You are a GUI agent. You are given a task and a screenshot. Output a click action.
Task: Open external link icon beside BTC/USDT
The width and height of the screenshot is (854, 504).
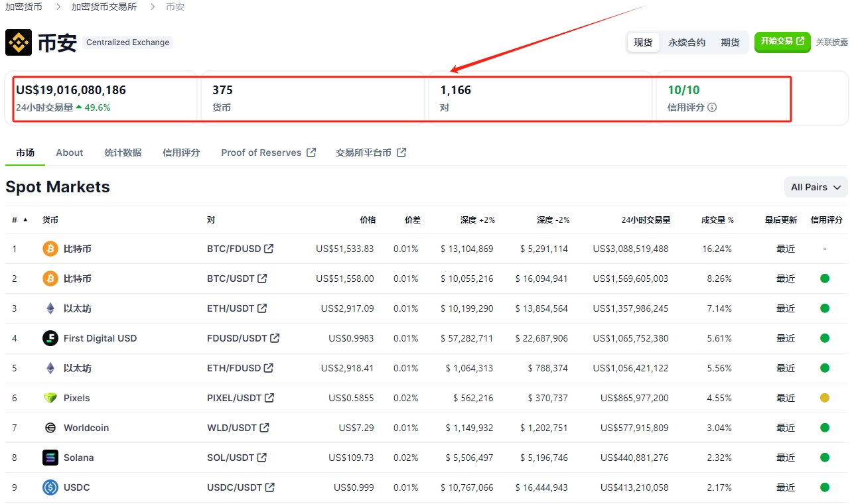coord(262,279)
